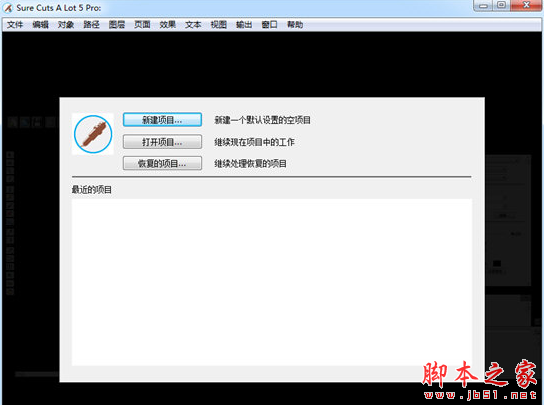Open the 文本 menu
The width and height of the screenshot is (544, 405).
(x=193, y=25)
